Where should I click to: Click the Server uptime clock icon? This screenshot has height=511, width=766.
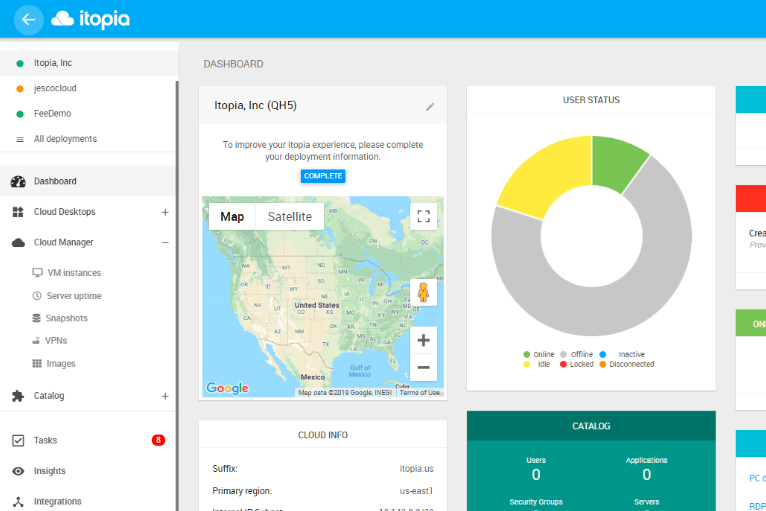pyautogui.click(x=37, y=296)
